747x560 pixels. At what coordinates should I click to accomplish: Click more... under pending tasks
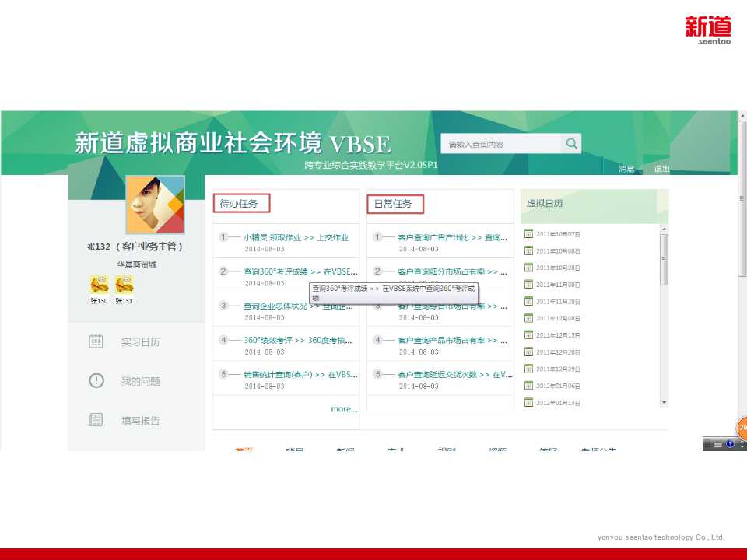344,408
